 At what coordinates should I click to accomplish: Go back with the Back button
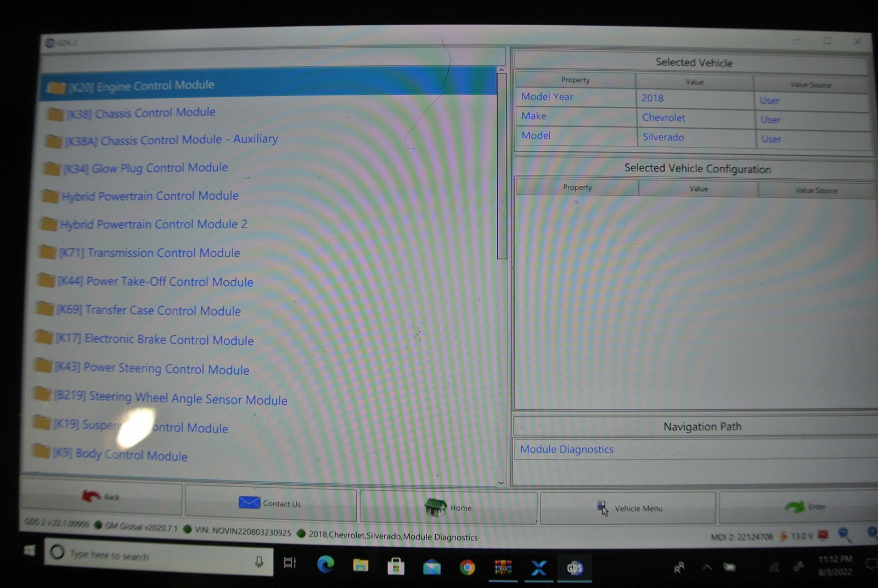100,497
